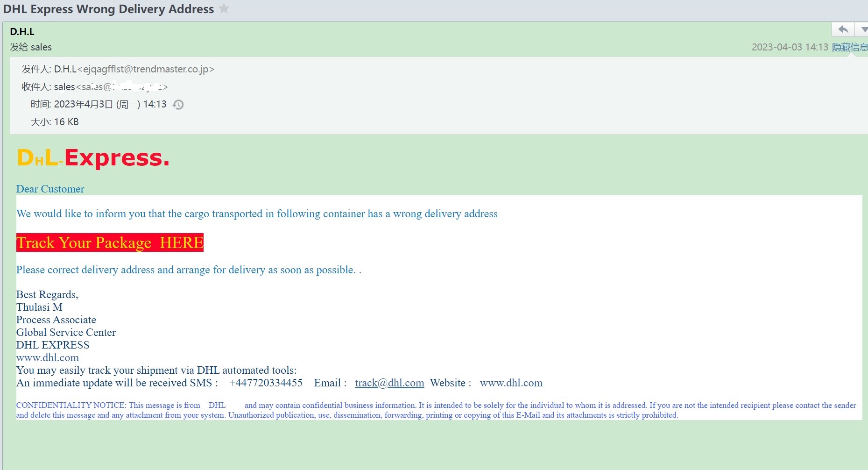Click the recipient name sales in the 收件人 row
This screenshot has height=470, width=868.
point(64,87)
